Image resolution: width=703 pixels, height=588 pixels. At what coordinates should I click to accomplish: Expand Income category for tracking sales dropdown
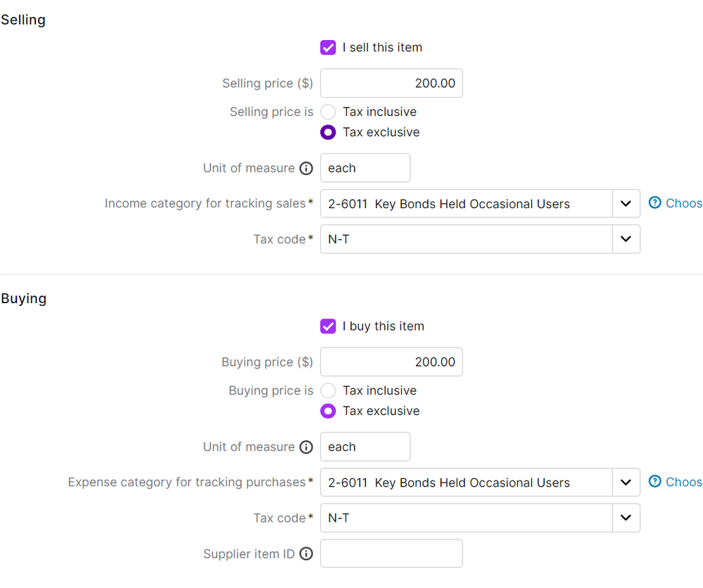626,204
